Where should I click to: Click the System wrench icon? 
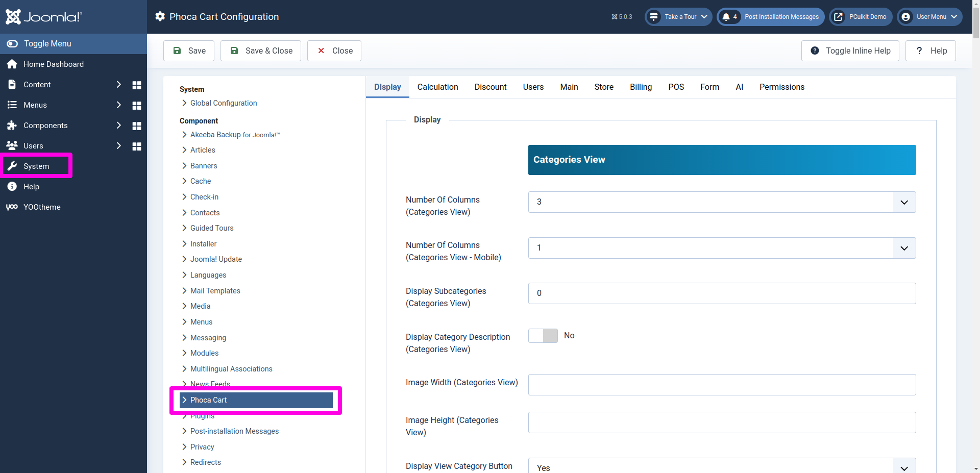coord(12,166)
